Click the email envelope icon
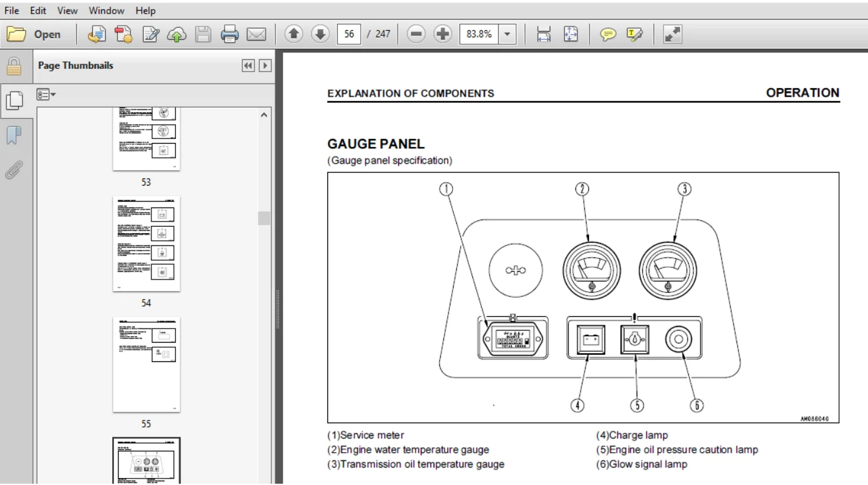 pyautogui.click(x=256, y=35)
